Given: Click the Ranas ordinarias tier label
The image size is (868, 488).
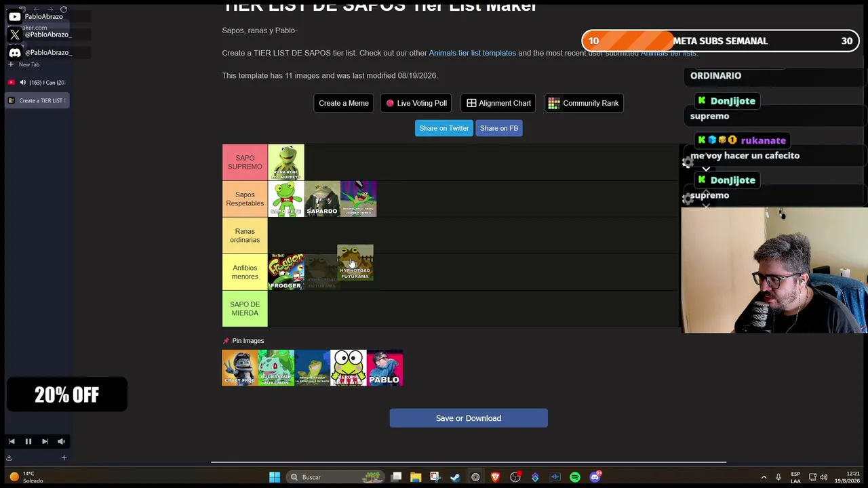Looking at the screenshot, I should pyautogui.click(x=245, y=235).
